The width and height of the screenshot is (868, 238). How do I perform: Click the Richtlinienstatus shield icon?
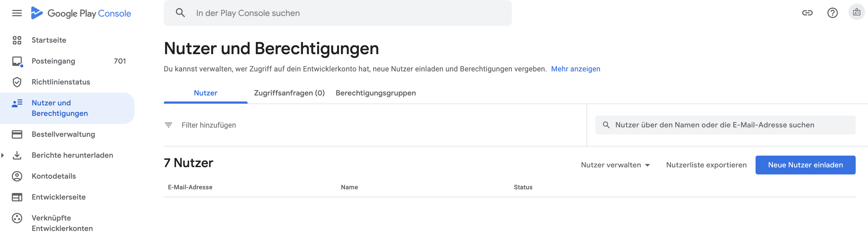click(17, 82)
